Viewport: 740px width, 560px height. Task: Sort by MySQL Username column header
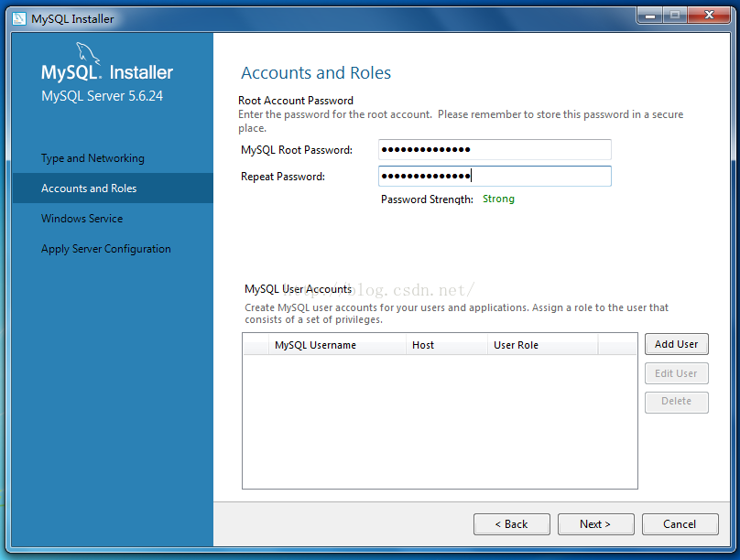pyautogui.click(x=337, y=345)
